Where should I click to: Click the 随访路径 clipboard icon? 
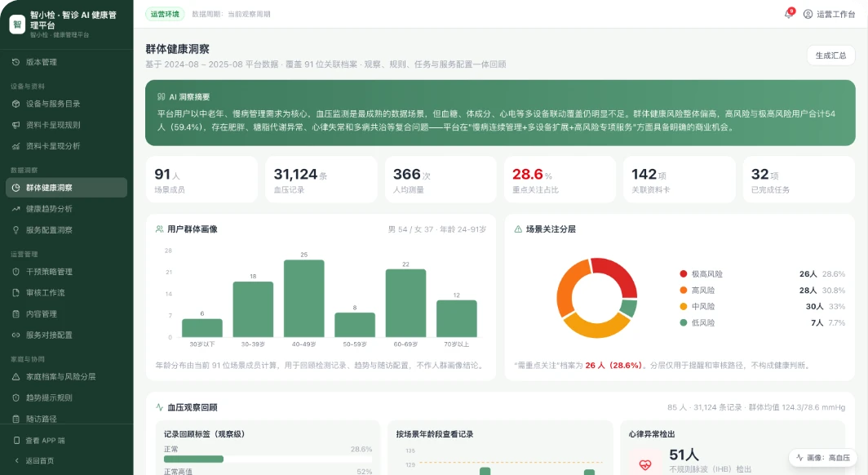pos(15,419)
